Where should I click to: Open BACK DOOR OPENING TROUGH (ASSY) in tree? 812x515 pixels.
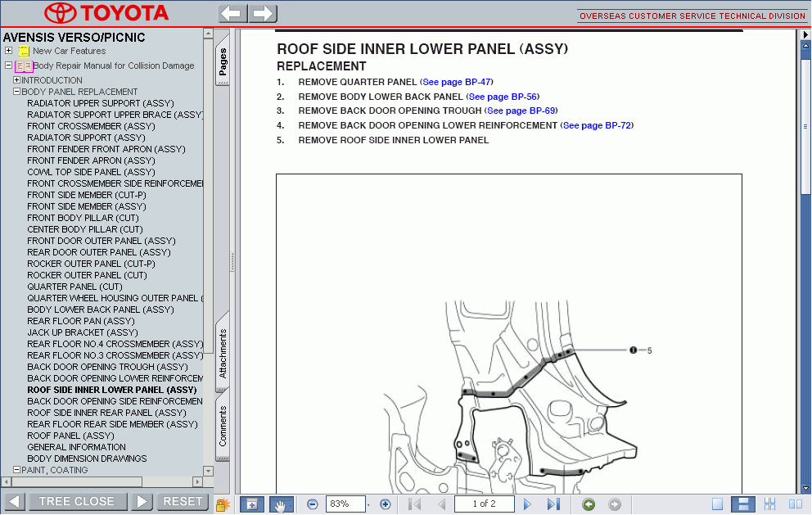[108, 367]
